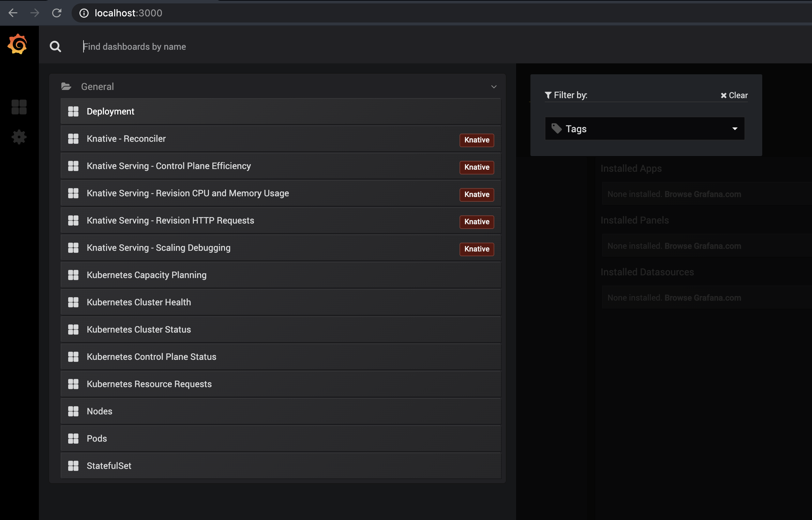Click Knative tag on Revision HTTP Requests row
Screen dimensions: 812x520
pos(477,222)
